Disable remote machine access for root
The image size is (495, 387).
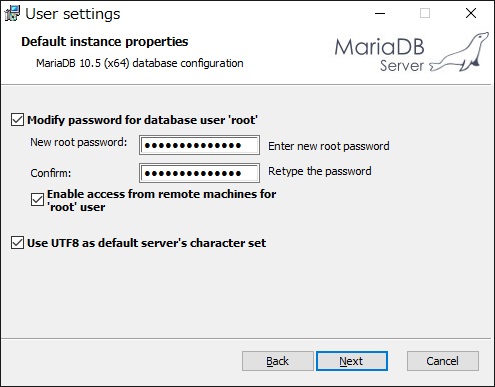point(37,200)
